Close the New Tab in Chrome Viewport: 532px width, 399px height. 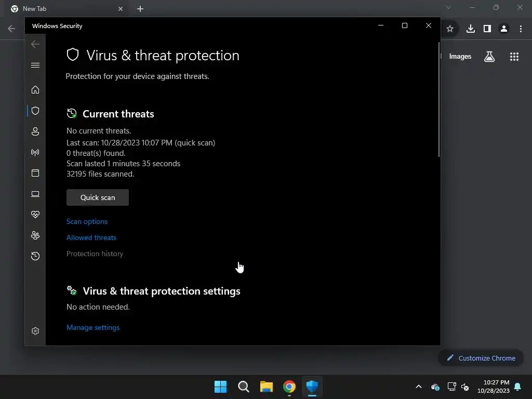121,9
